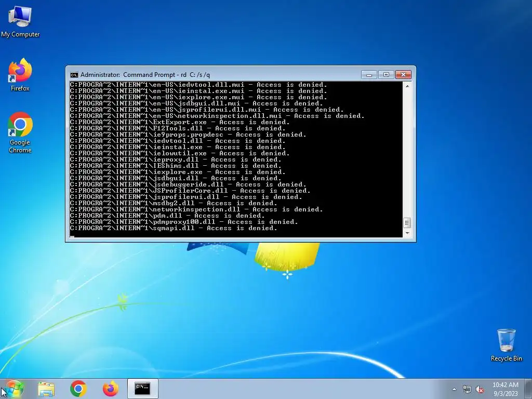Open the My Computer desktop icon
Screen dimensions: 532x399
coord(20,21)
